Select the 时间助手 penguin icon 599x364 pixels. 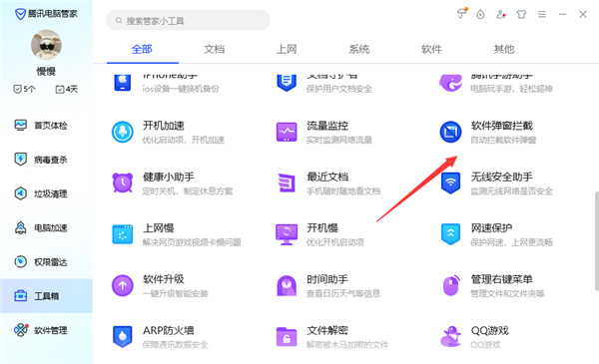[287, 285]
